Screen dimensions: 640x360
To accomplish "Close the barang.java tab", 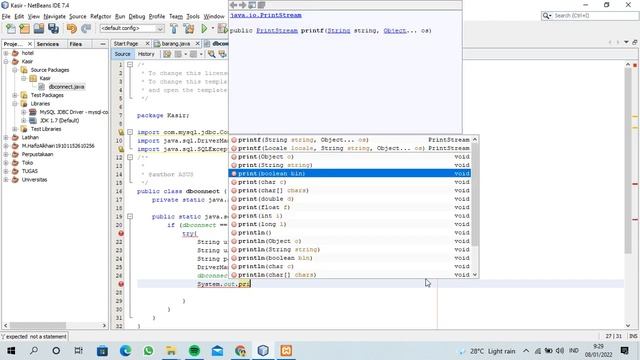I will coord(198,43).
